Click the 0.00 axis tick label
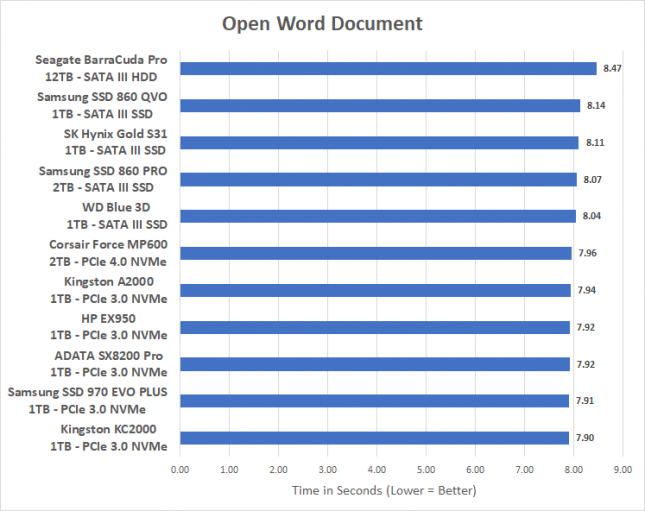The width and height of the screenshot is (645, 511). [x=180, y=469]
